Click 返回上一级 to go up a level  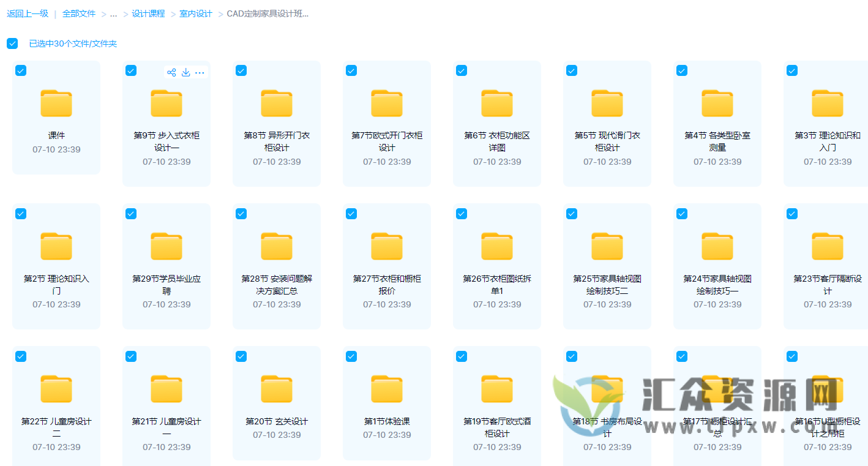(27, 13)
